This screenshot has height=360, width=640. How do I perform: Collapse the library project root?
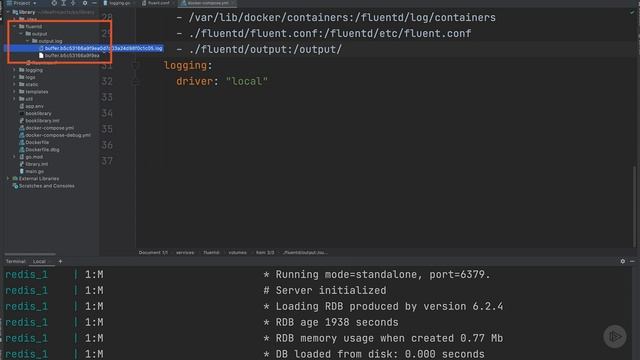point(8,12)
